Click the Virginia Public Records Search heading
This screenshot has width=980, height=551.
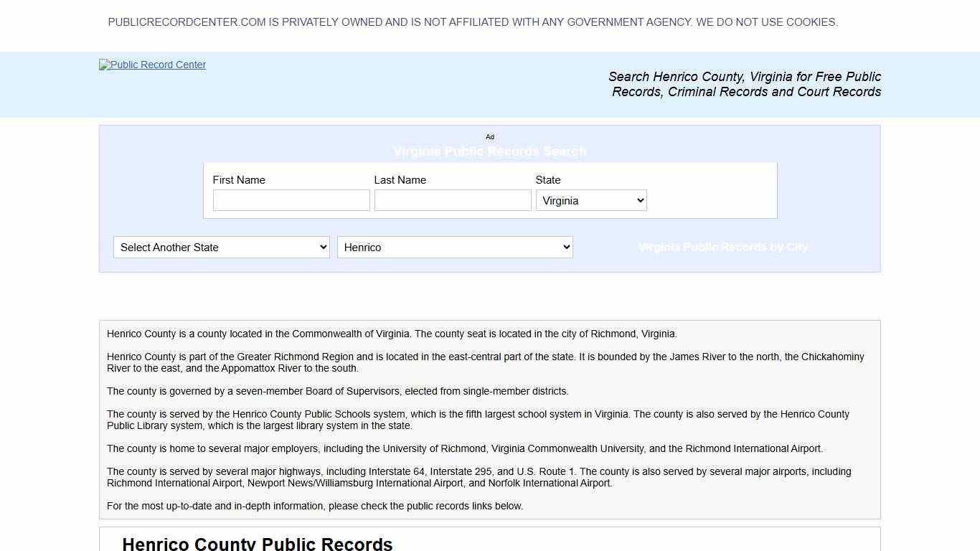point(490,151)
